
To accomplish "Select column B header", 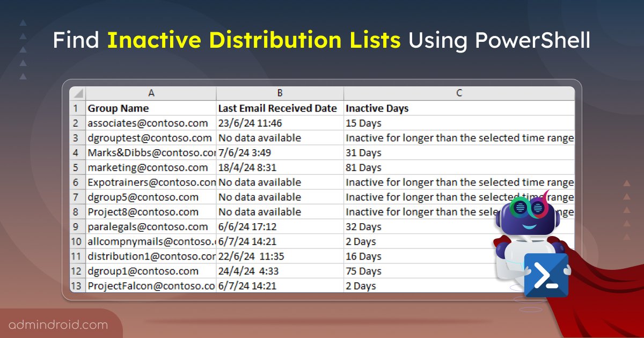I will pyautogui.click(x=280, y=93).
